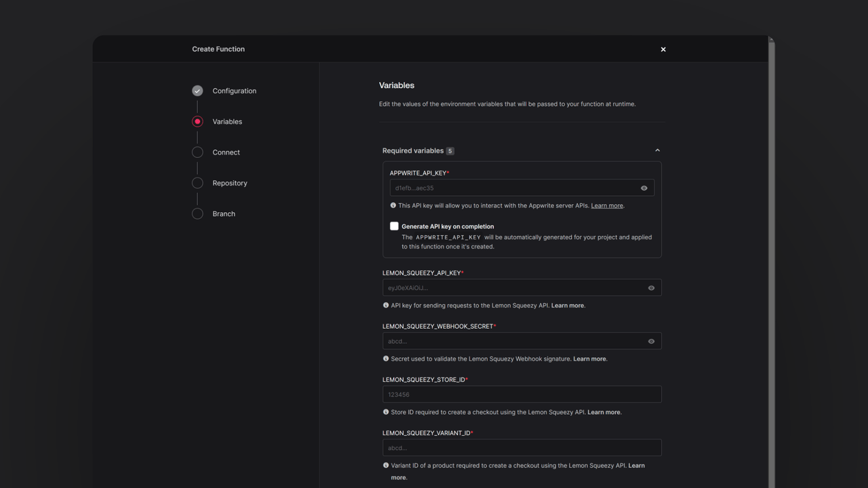Click the dialog vertical scrollbar

(x=771, y=263)
